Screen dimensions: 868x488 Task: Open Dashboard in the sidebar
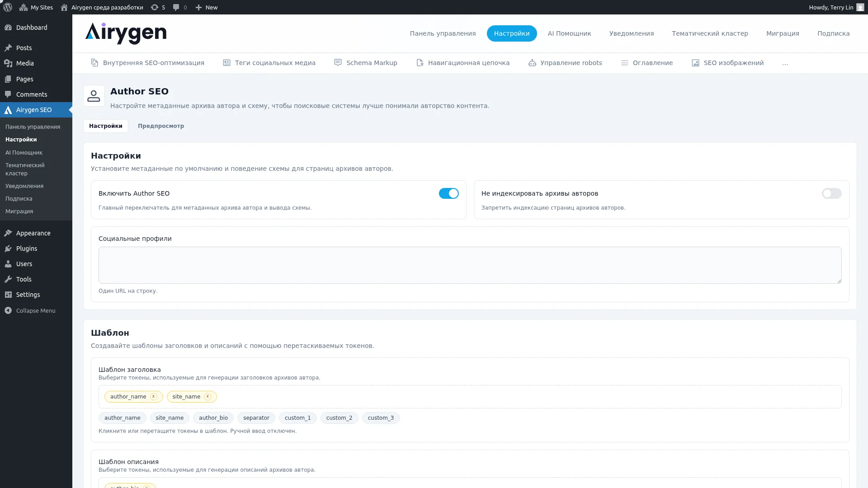coord(36,28)
